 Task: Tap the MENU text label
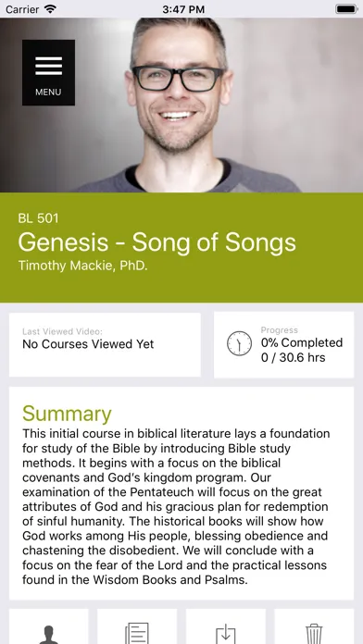click(x=48, y=93)
